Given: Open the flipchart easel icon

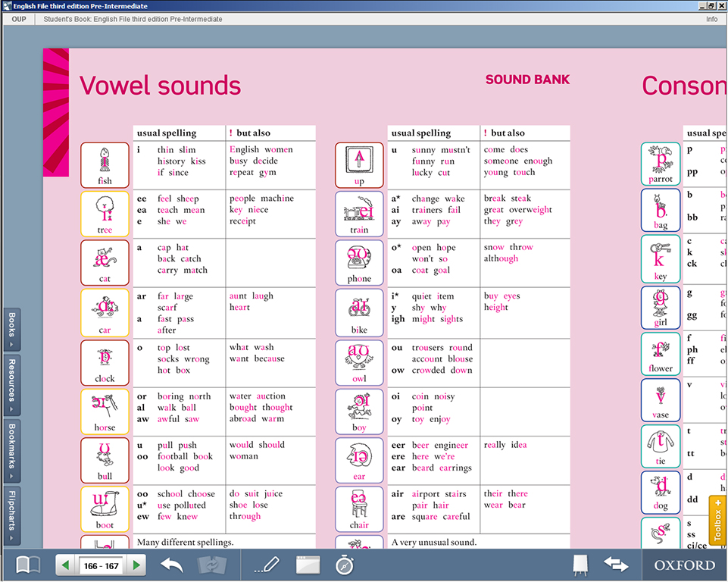Looking at the screenshot, I should (581, 565).
